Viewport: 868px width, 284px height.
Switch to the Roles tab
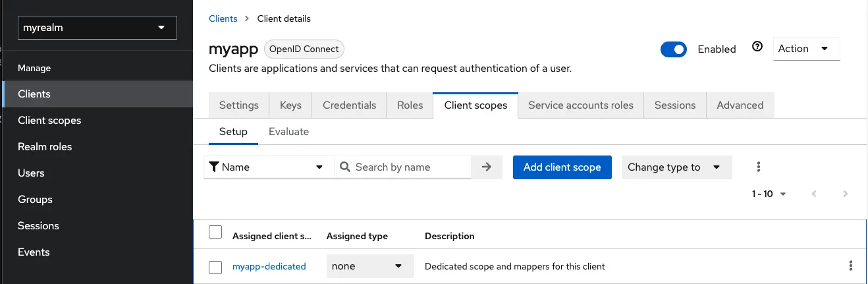[x=410, y=105]
